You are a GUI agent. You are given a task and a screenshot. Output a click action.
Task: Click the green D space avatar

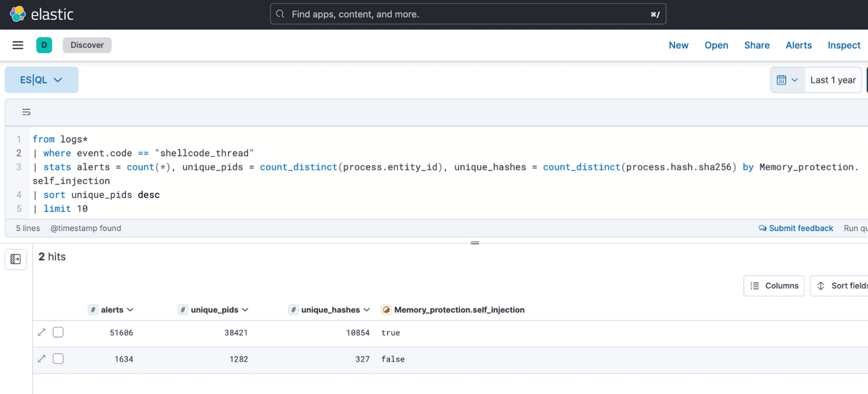coord(44,45)
